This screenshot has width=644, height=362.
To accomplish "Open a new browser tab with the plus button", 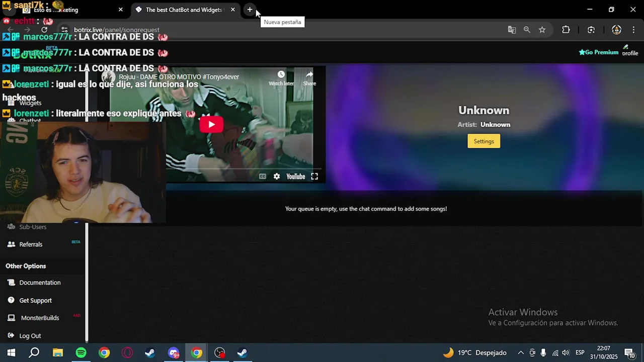I will 250,10.
